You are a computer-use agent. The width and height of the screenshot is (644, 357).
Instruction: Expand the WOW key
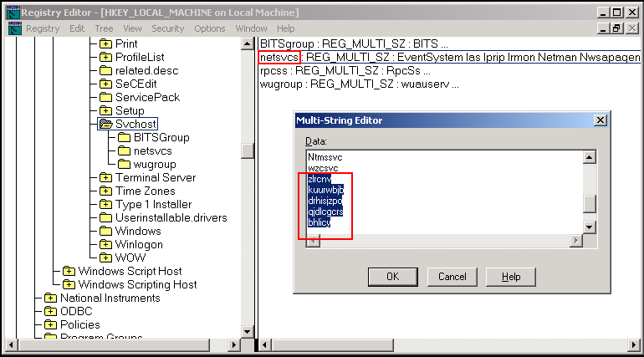105,258
